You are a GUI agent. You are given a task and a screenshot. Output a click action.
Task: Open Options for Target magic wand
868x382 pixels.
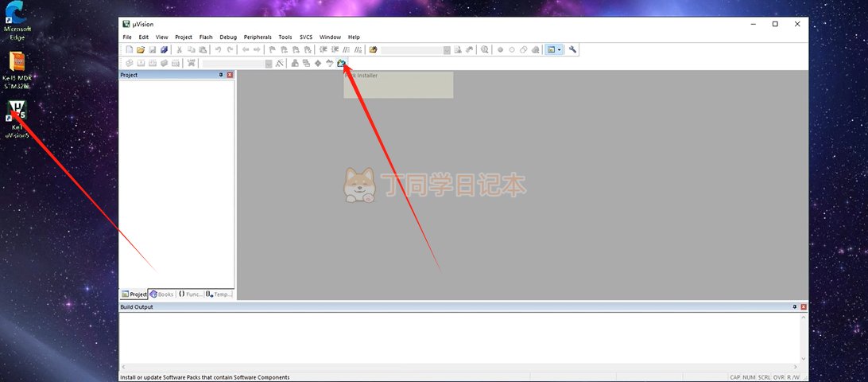[x=279, y=63]
